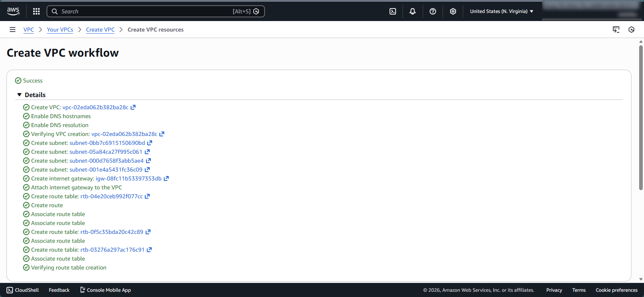This screenshot has height=297, width=644.
Task: Open the help question mark menu
Action: (x=433, y=11)
